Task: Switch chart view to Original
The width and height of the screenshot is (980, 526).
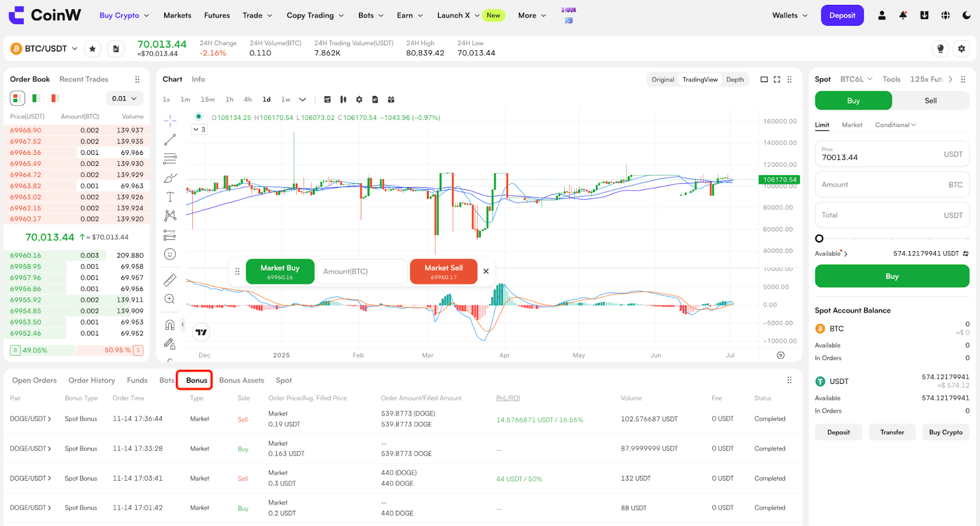Action: 663,80
